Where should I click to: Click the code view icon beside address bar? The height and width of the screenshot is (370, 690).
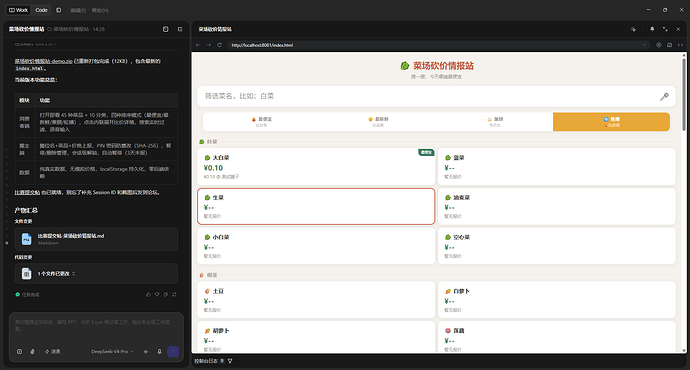[680, 45]
